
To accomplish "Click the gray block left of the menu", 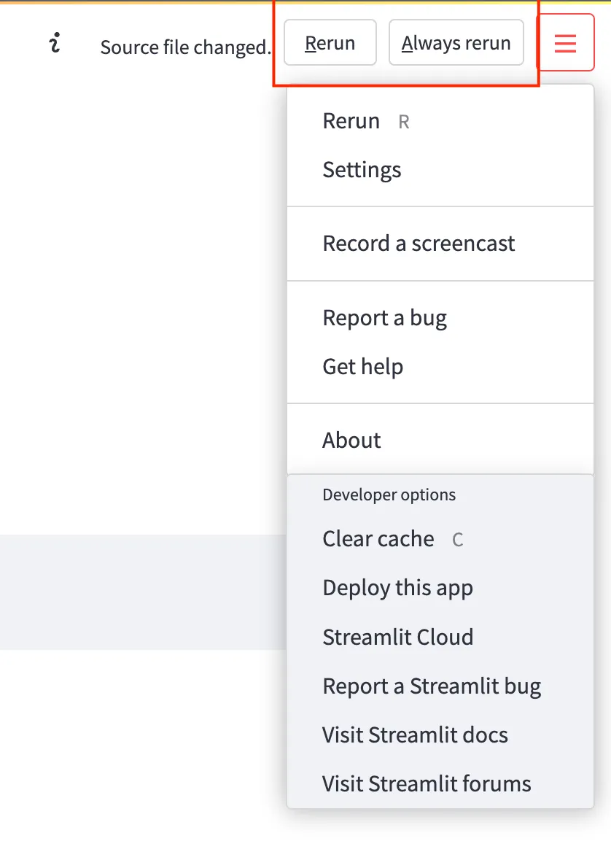I will click(142, 592).
